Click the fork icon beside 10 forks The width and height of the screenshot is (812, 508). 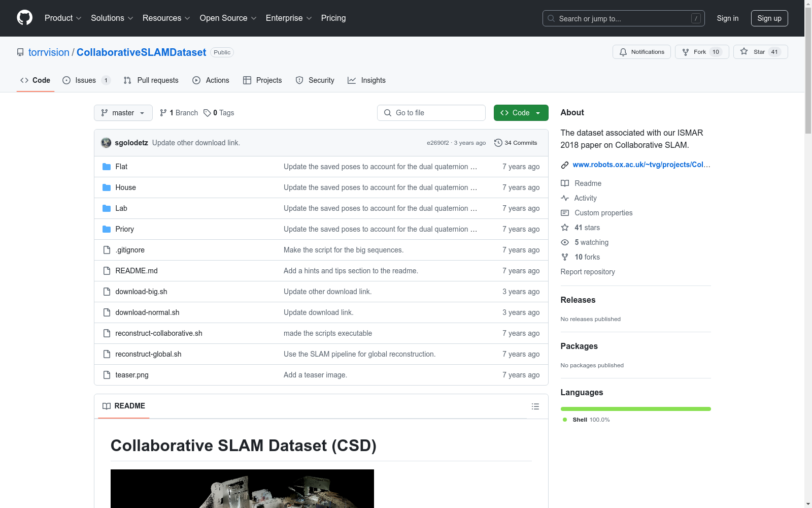point(565,257)
